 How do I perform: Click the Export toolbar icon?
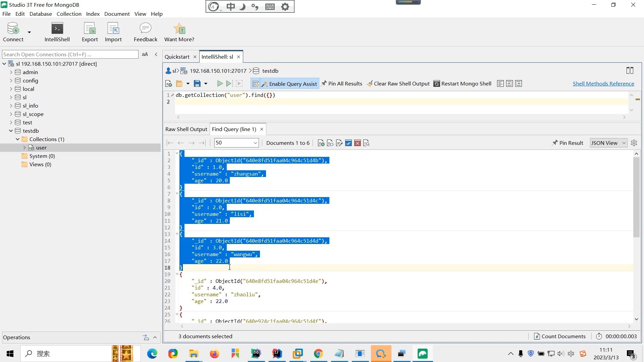(90, 33)
